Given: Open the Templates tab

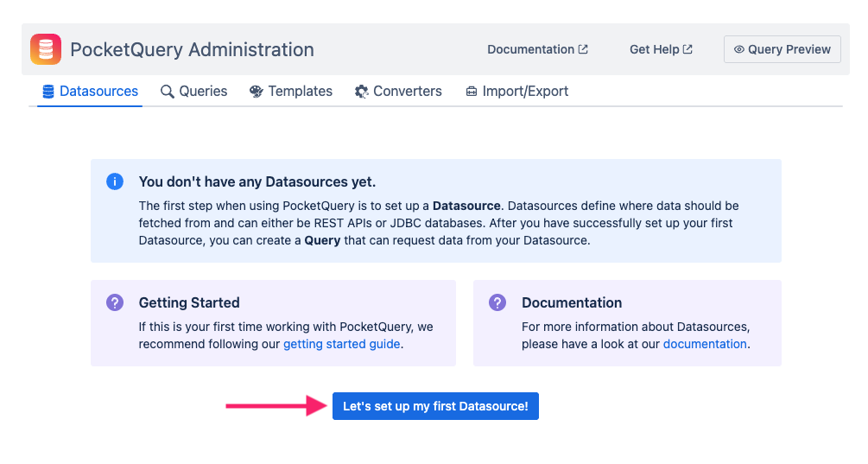Looking at the screenshot, I should [300, 92].
